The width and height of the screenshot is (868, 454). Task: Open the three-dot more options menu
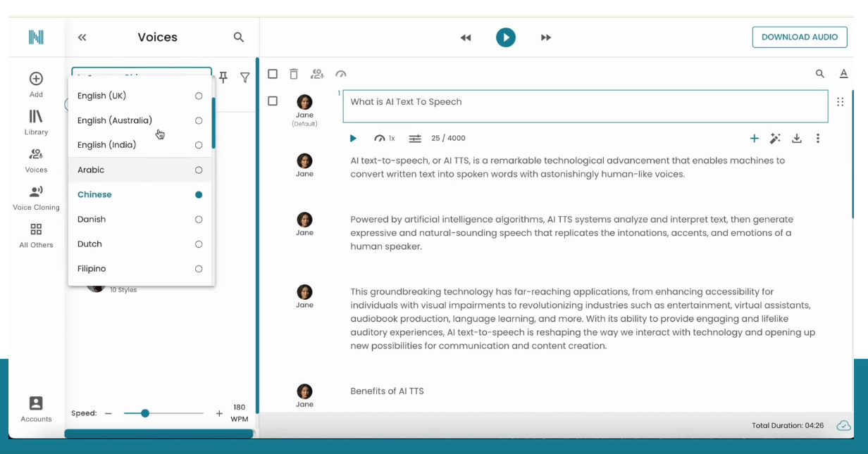(818, 139)
